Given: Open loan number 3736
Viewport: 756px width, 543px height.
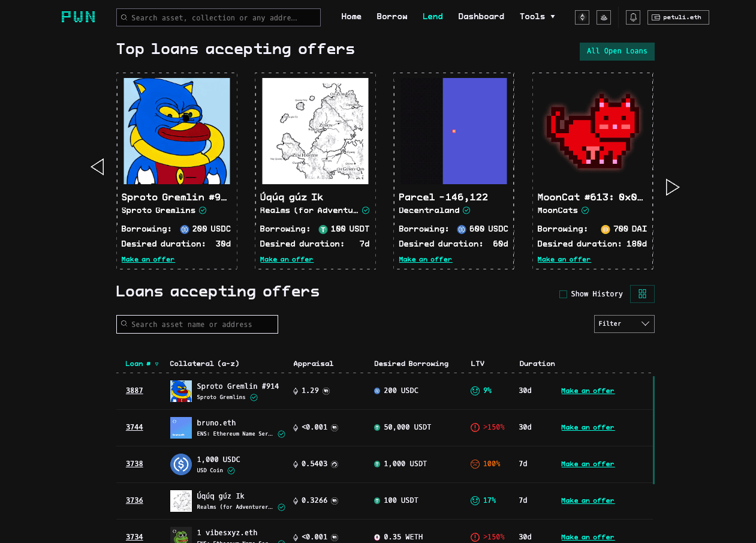Looking at the screenshot, I should click(x=134, y=500).
